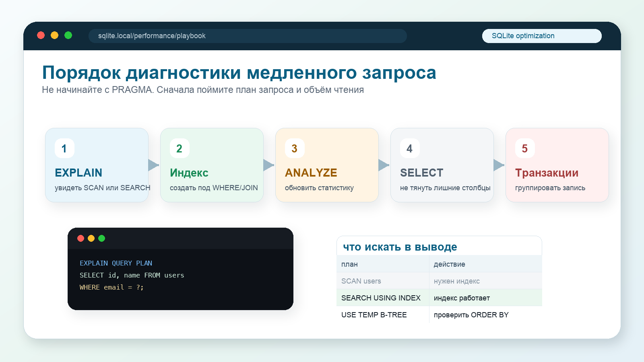644x362 pixels.
Task: Select the проверить ORDER BY table cell
Action: (486, 315)
